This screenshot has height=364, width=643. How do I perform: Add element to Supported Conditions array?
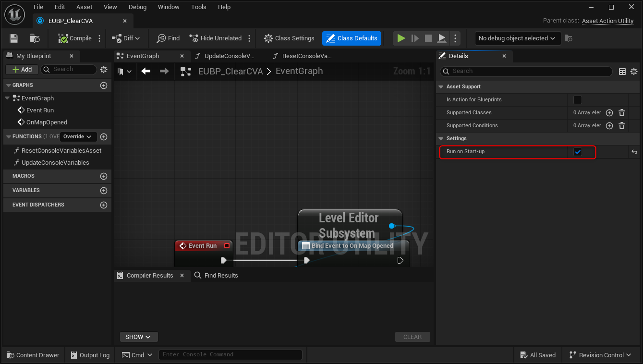609,126
